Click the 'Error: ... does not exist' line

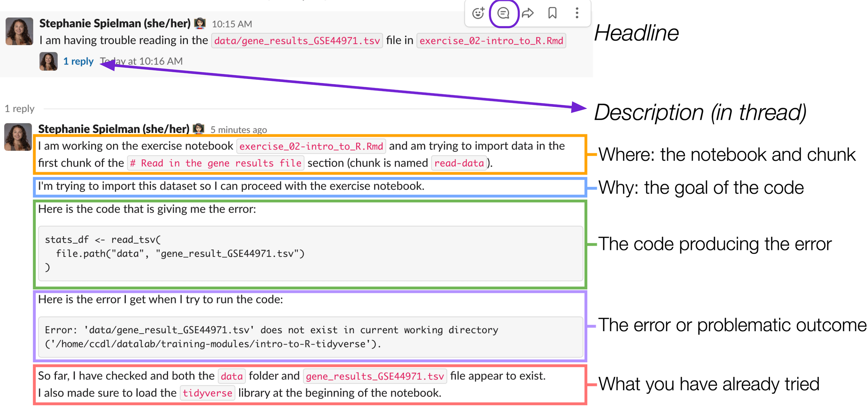coord(272,330)
